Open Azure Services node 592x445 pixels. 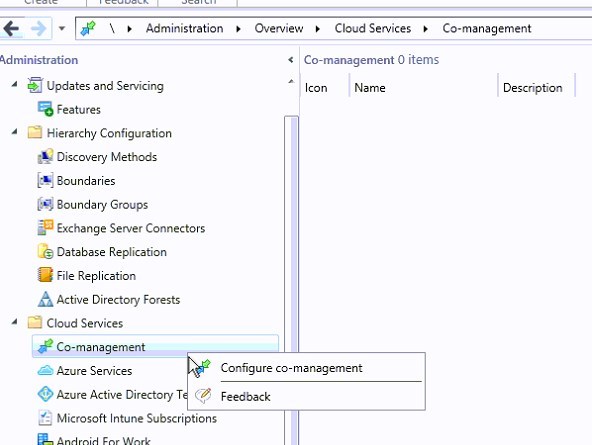point(94,371)
